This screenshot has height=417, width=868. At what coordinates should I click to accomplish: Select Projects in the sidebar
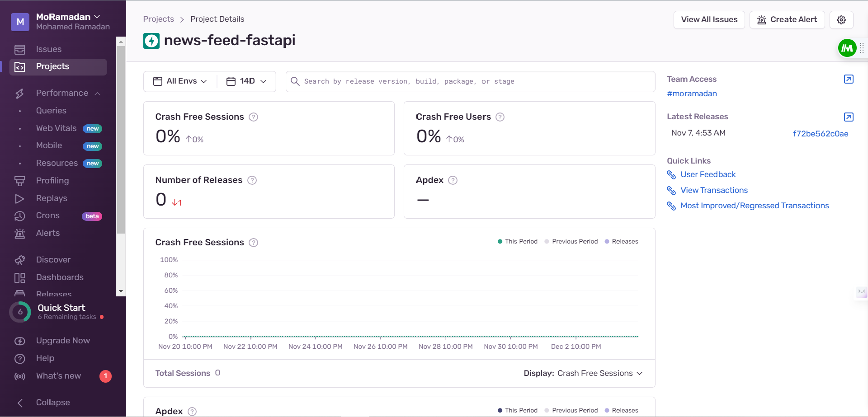[58, 67]
